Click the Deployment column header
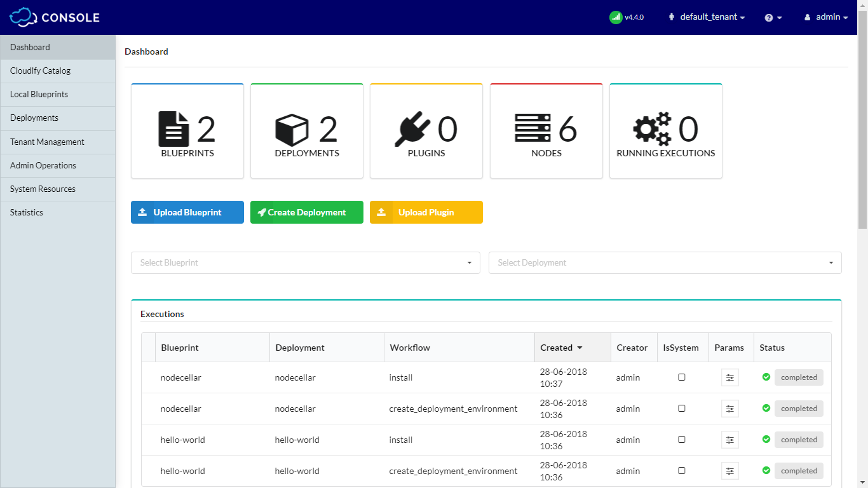Screen dimensions: 868x488 (x=327, y=348)
